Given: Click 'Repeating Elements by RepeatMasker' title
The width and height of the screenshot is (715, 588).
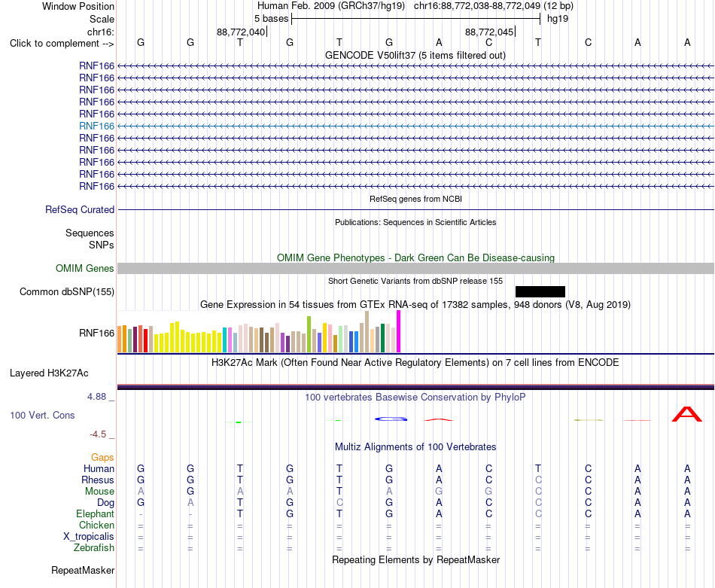Looking at the screenshot, I should (415, 559).
